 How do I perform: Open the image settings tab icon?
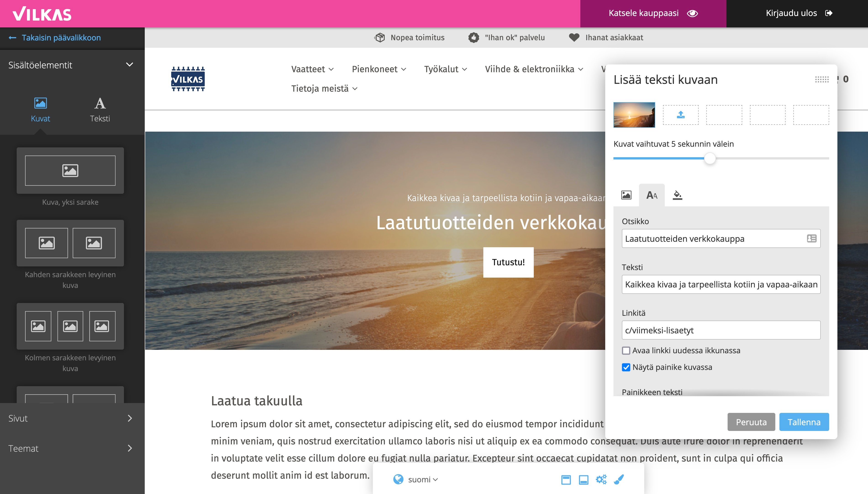(626, 195)
